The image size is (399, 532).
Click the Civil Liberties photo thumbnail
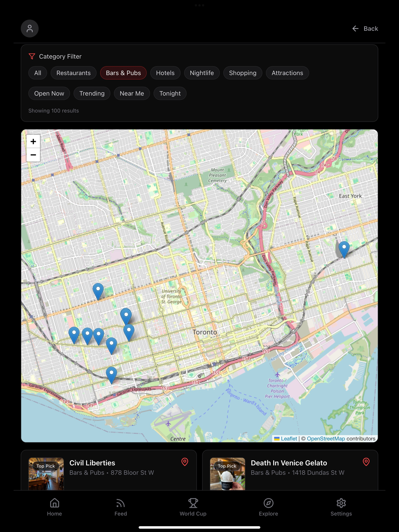[x=46, y=474]
